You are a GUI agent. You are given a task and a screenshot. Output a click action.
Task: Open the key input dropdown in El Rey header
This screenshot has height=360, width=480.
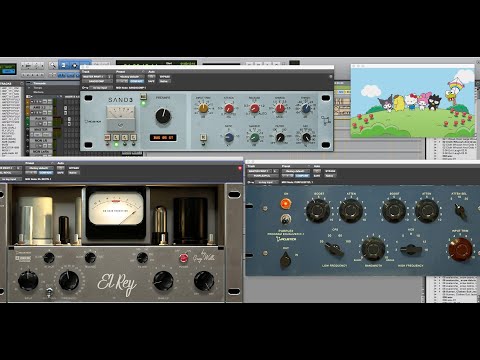click(x=11, y=179)
